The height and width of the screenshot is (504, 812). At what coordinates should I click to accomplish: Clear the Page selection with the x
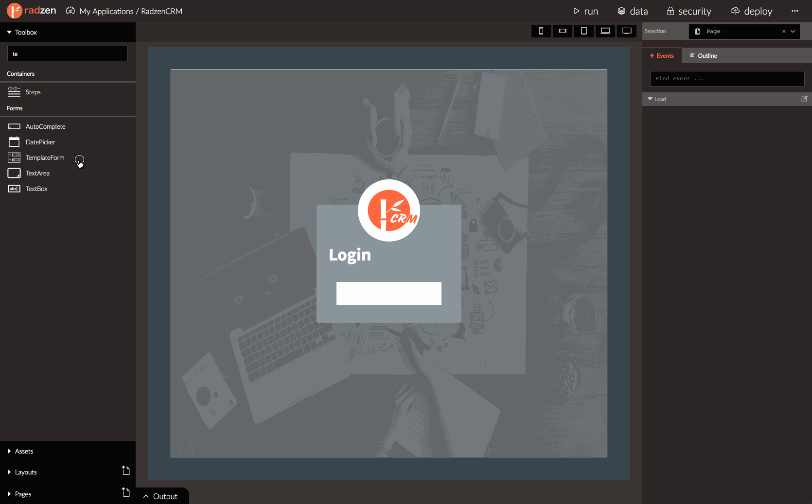pos(784,31)
